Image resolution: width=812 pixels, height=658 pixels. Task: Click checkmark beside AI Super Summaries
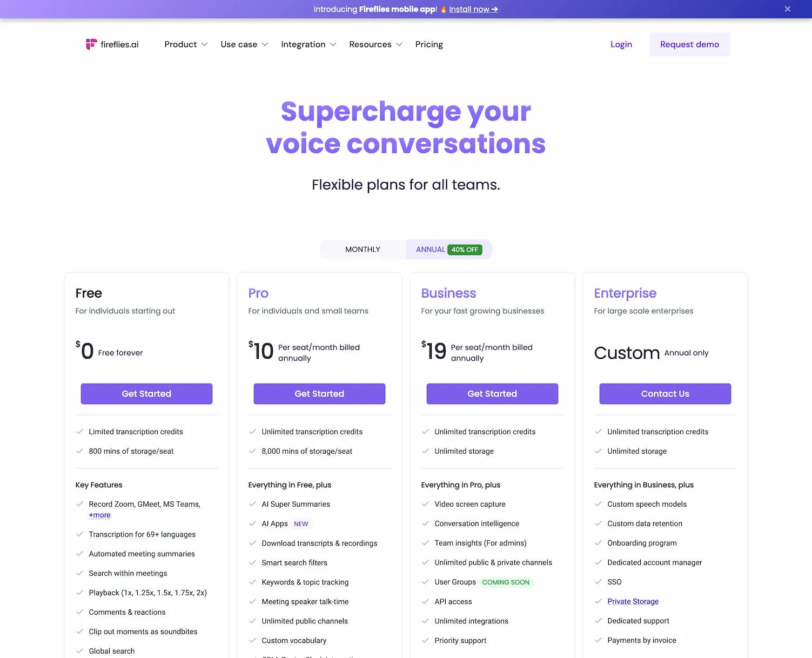[x=252, y=504]
